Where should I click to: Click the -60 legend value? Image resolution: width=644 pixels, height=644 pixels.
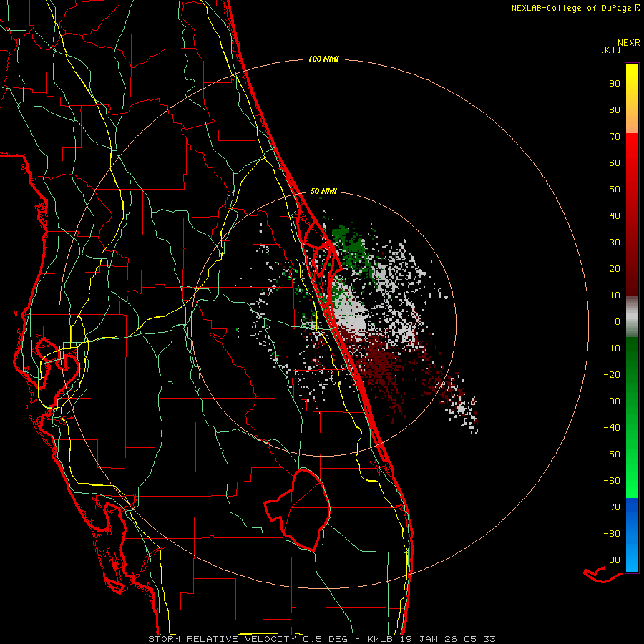point(612,481)
